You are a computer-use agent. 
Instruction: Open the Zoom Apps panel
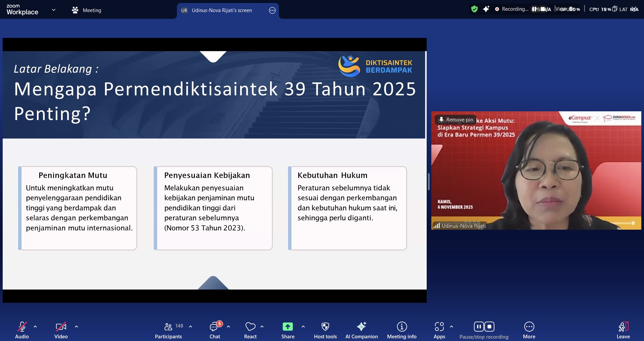coord(439,330)
